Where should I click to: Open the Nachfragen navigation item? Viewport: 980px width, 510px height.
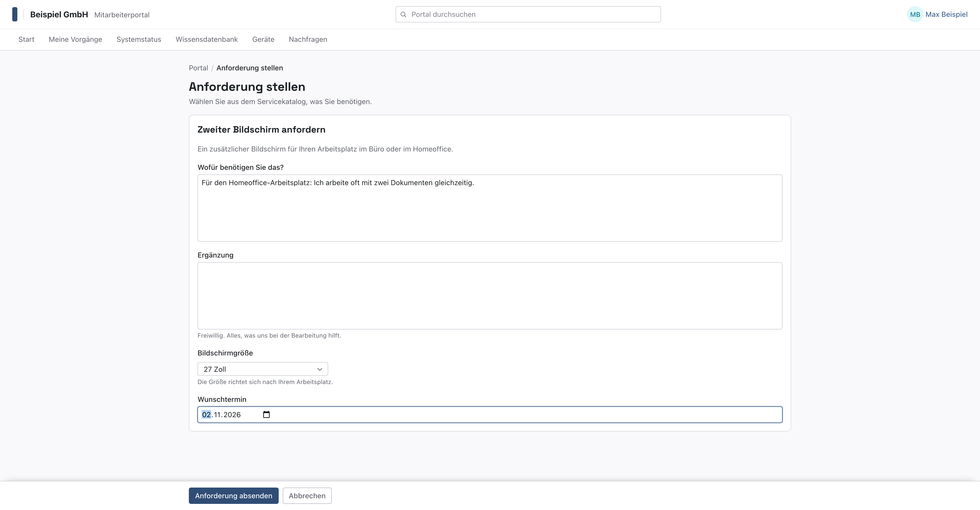point(308,40)
